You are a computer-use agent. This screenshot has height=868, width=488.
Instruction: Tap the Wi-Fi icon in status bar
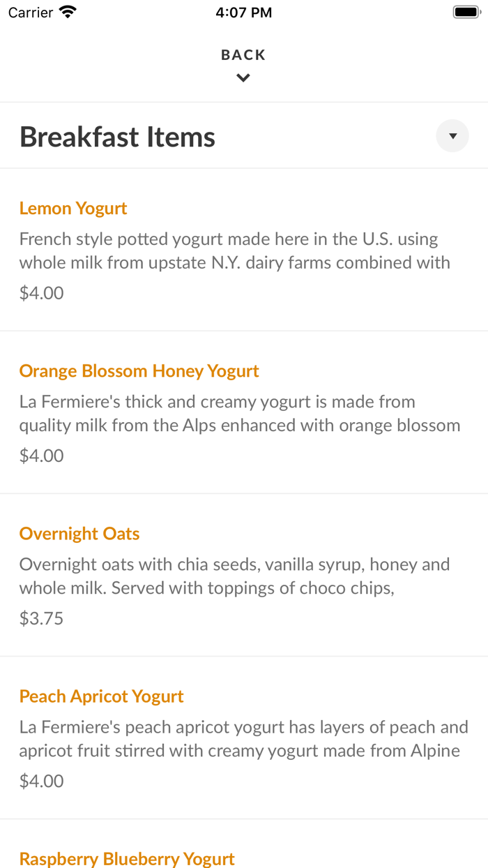point(68,12)
